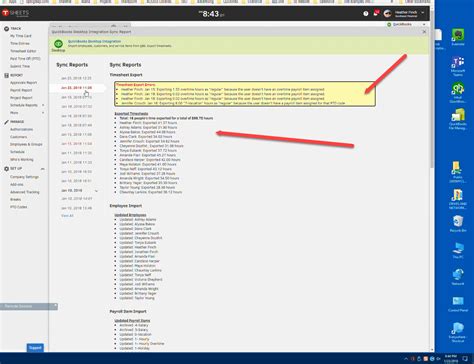
Task: Select the red Jan 15, 2018 sync report
Action: 76,144
